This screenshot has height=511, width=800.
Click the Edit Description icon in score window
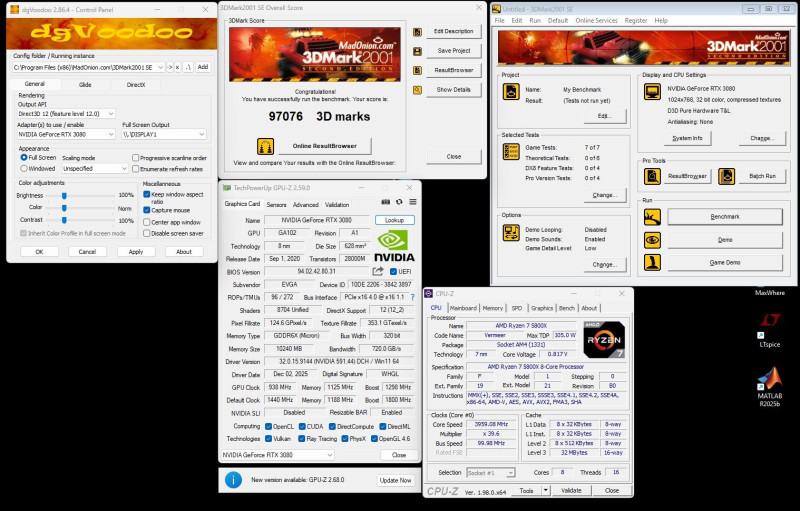[x=417, y=32]
